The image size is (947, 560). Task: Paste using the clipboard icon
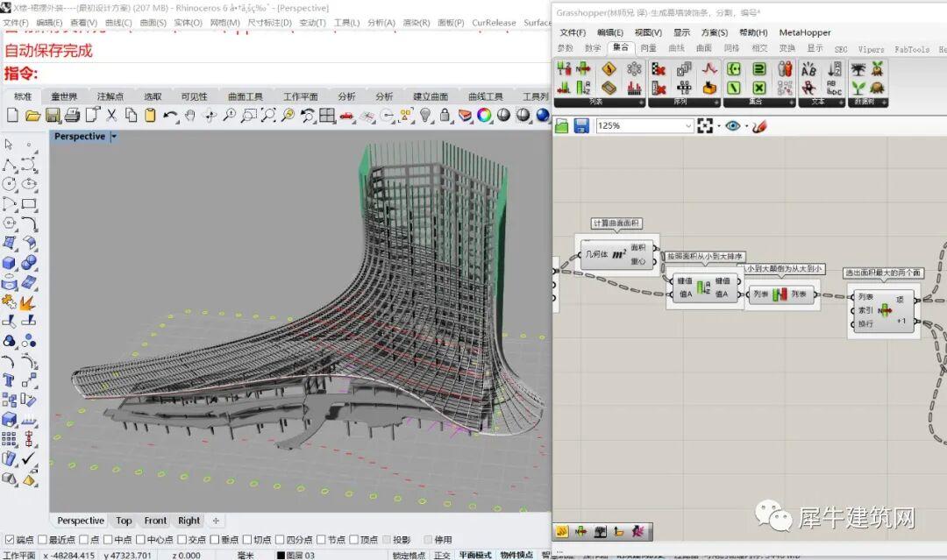(x=151, y=115)
